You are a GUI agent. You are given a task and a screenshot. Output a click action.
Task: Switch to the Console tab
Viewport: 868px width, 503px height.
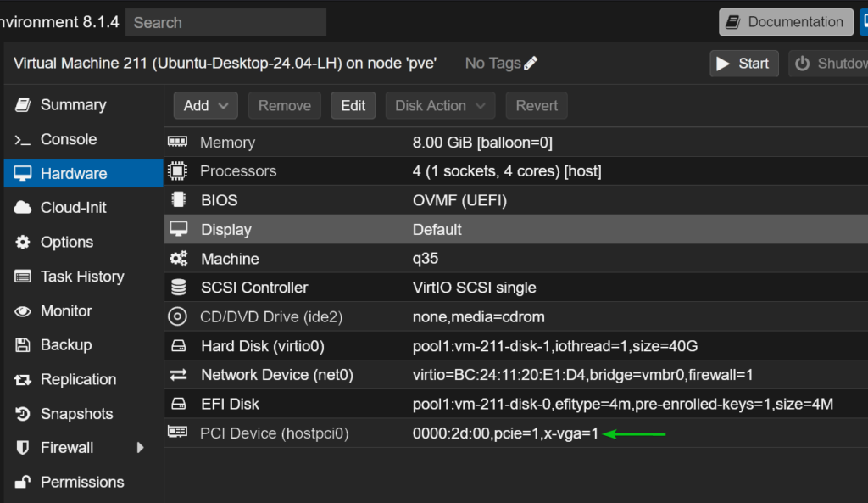tap(84, 139)
